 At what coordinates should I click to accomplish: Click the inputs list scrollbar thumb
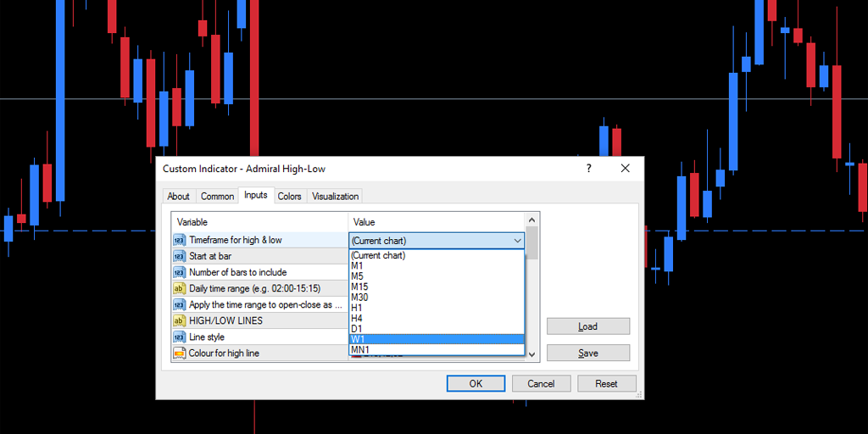(x=532, y=242)
